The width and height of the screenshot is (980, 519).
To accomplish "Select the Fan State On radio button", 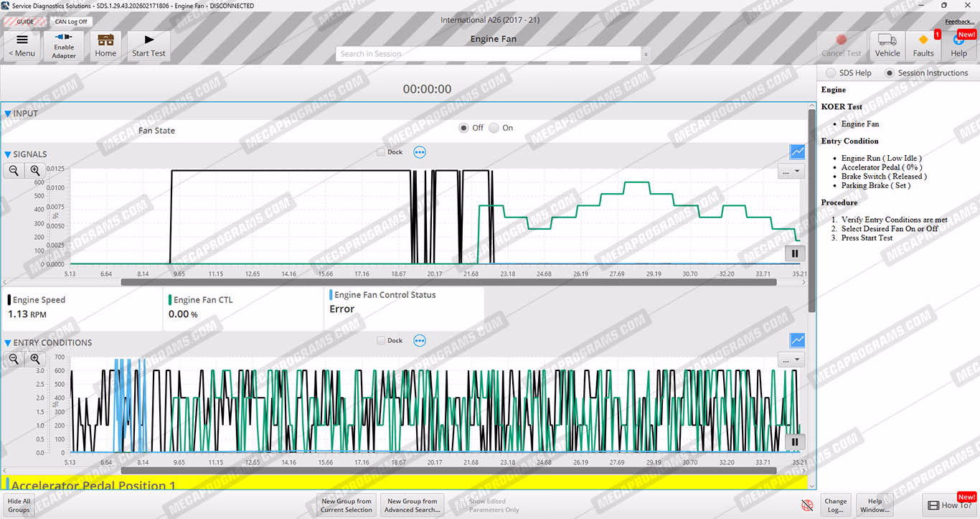I will [x=494, y=128].
